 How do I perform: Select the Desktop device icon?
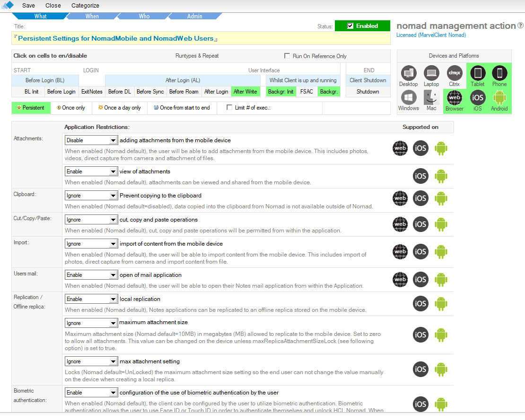[409, 73]
